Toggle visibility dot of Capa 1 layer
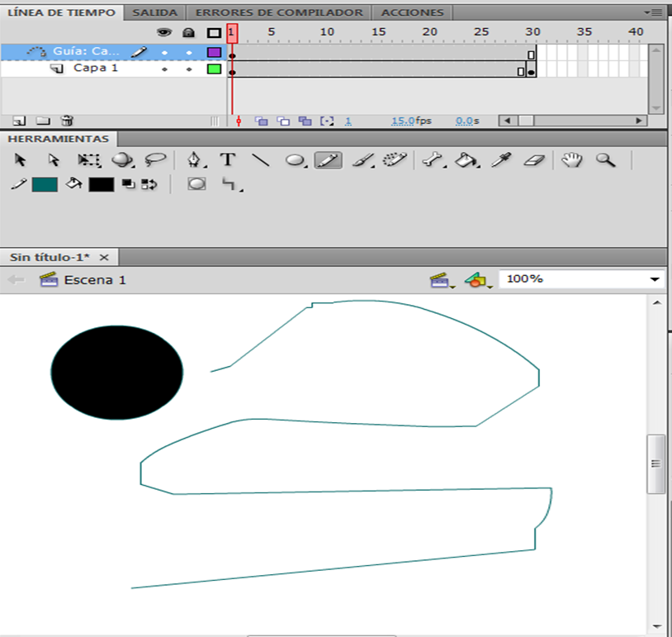Viewport: 672px width, 637px height. point(164,69)
